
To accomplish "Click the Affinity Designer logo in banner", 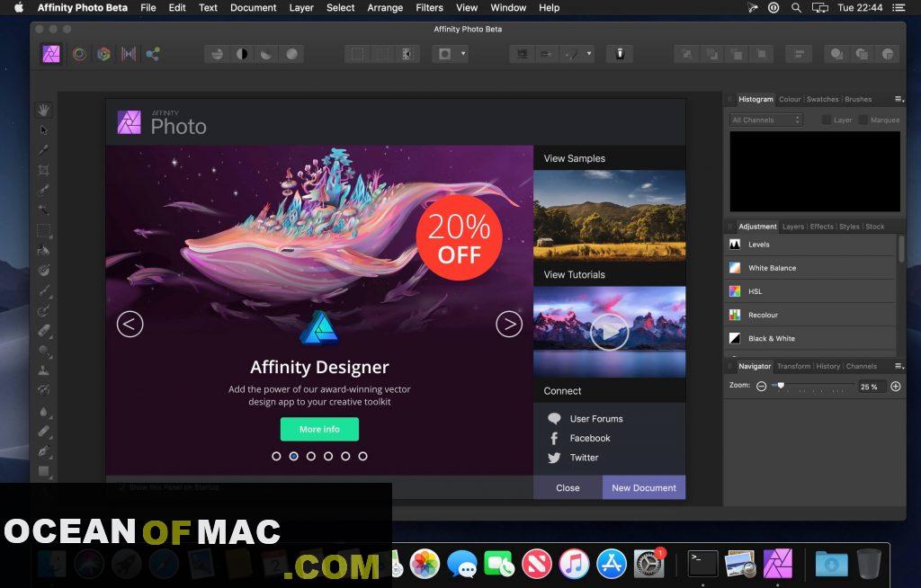I will point(319,327).
